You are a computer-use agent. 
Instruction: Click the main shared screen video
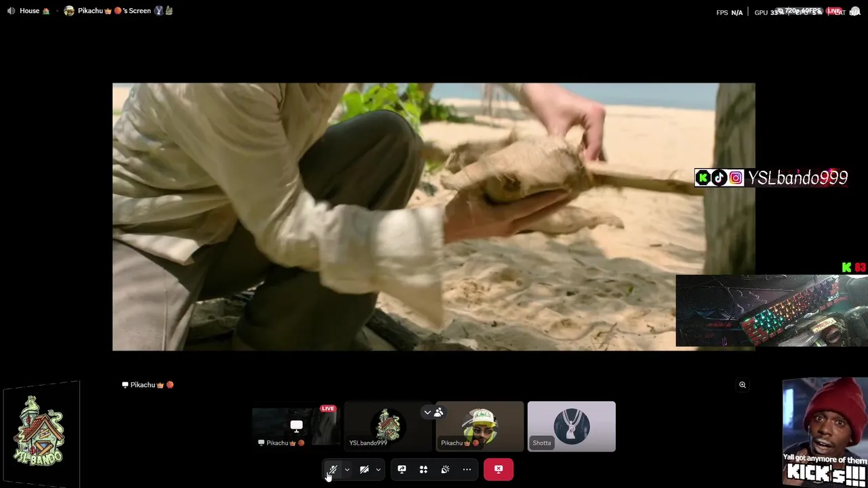(433, 217)
